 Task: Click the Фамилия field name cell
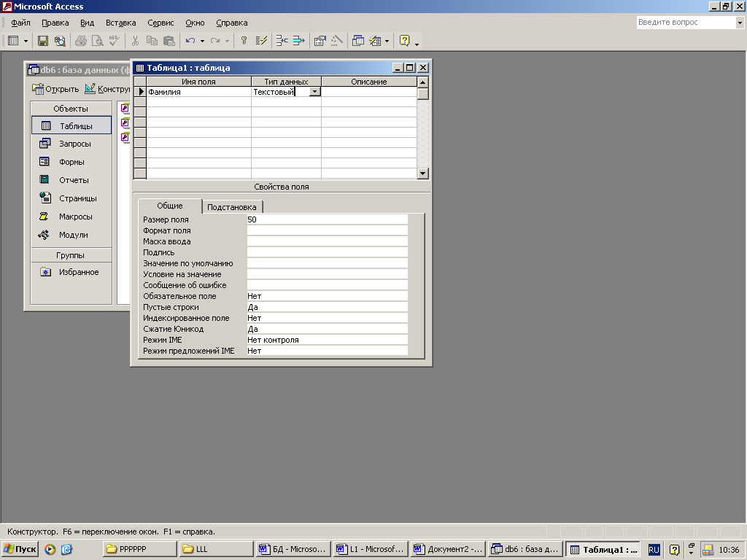pos(198,92)
